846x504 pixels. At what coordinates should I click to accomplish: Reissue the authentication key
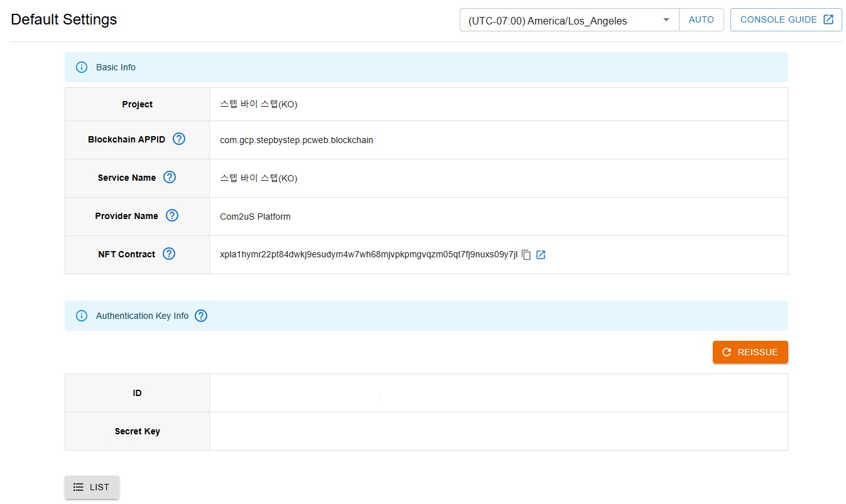pos(750,352)
